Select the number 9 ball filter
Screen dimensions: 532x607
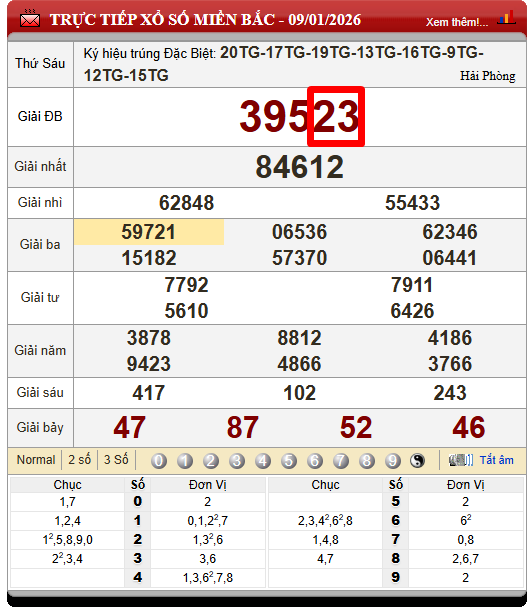(x=392, y=461)
